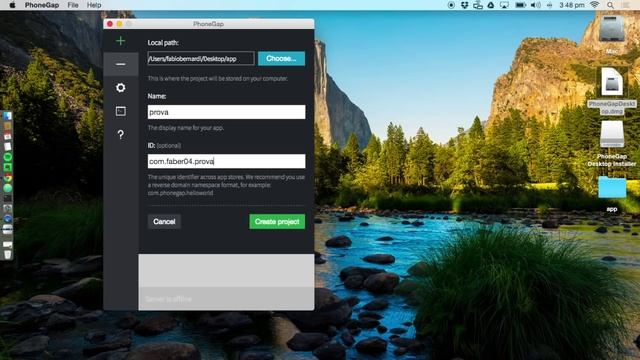Click the battery status icon
Viewport: 640px width, 360px height.
520,5
